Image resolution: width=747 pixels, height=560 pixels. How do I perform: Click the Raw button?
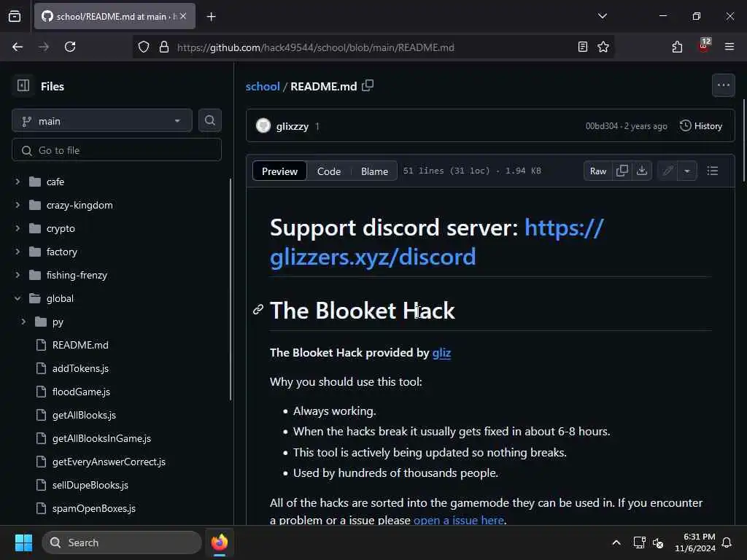[598, 171]
